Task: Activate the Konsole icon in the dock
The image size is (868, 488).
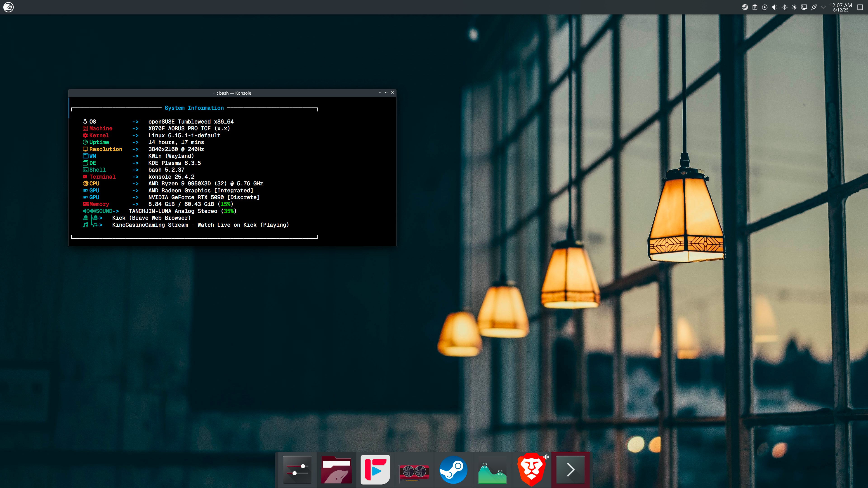Action: click(571, 470)
